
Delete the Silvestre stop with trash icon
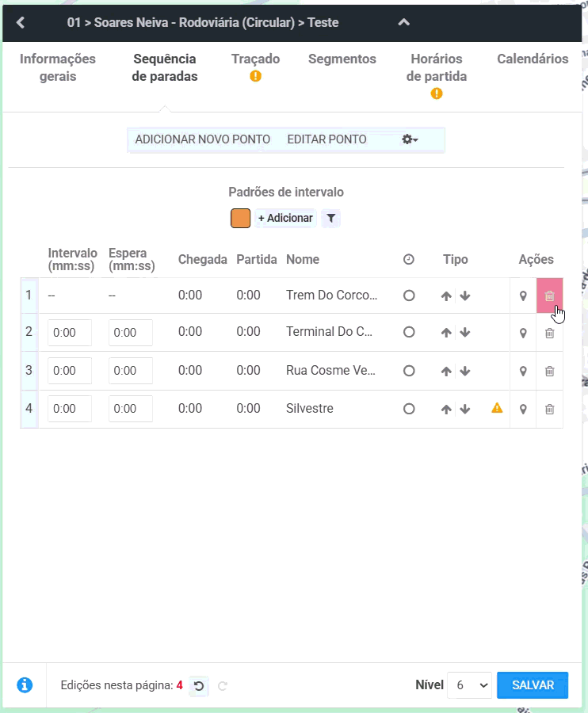(549, 410)
